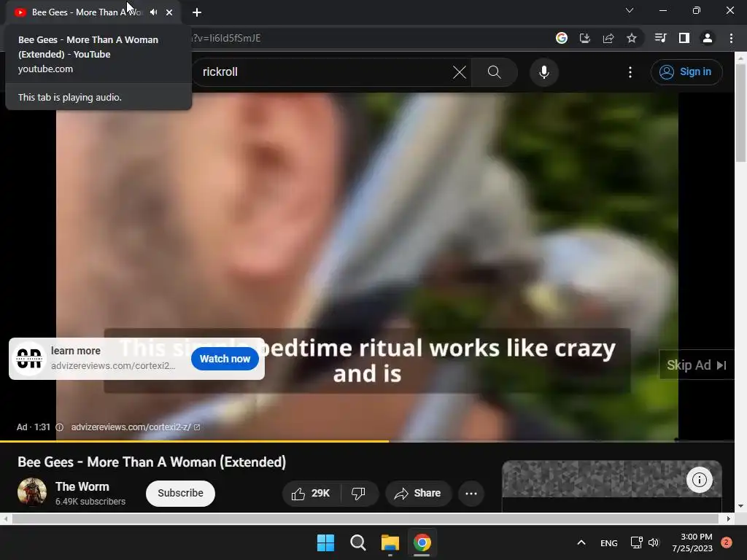Open clock showing 3:00 PM

tap(692, 542)
